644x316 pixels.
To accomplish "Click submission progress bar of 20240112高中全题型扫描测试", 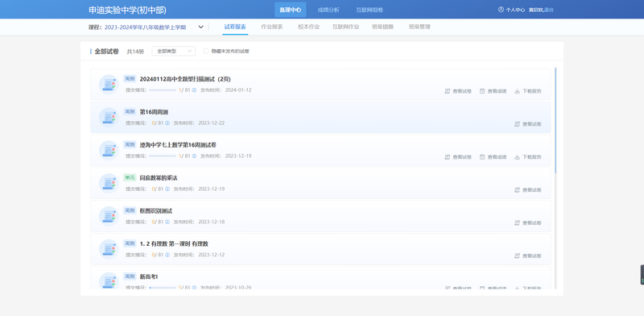I will (163, 90).
